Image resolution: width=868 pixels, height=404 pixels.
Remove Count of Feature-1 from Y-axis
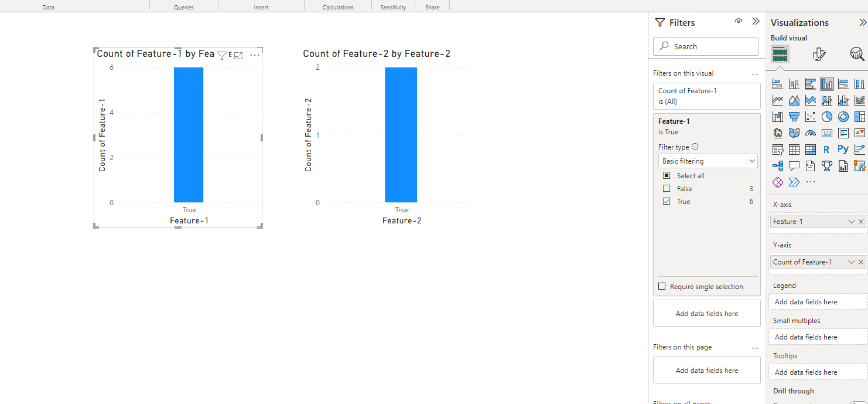pyautogui.click(x=861, y=262)
